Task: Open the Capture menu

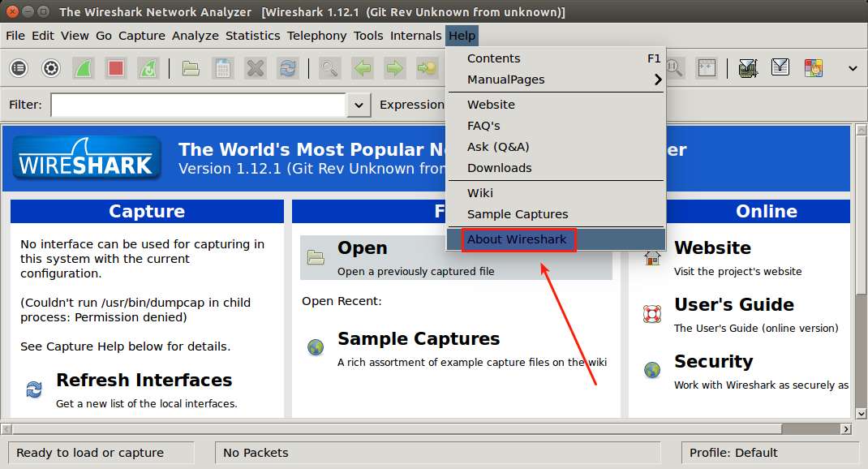Action: pos(142,36)
